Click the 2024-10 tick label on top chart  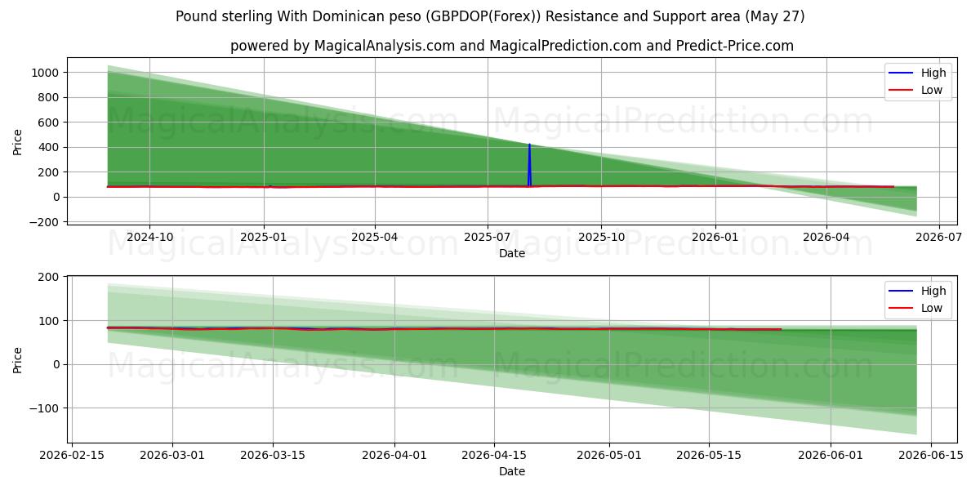(149, 237)
